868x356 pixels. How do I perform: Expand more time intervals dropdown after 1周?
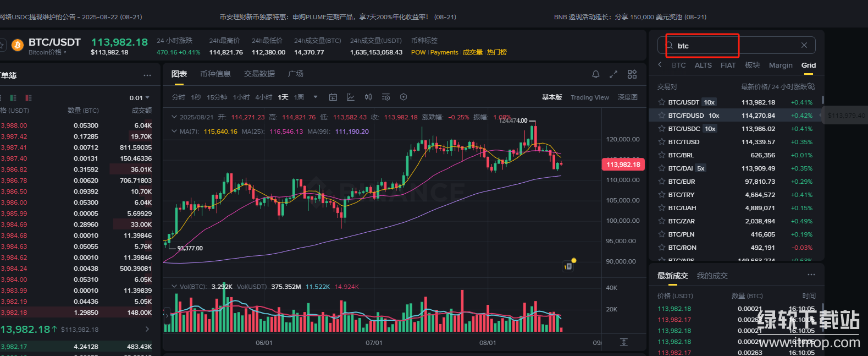click(316, 97)
